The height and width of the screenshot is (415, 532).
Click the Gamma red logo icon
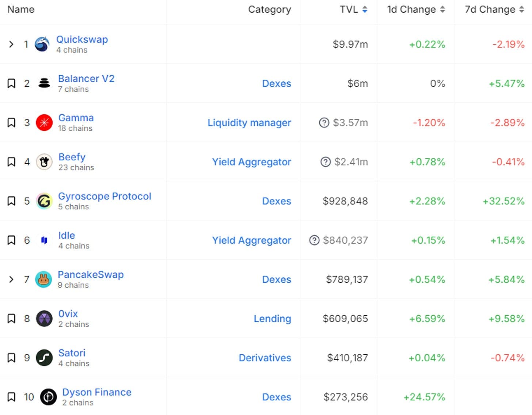pyautogui.click(x=44, y=123)
